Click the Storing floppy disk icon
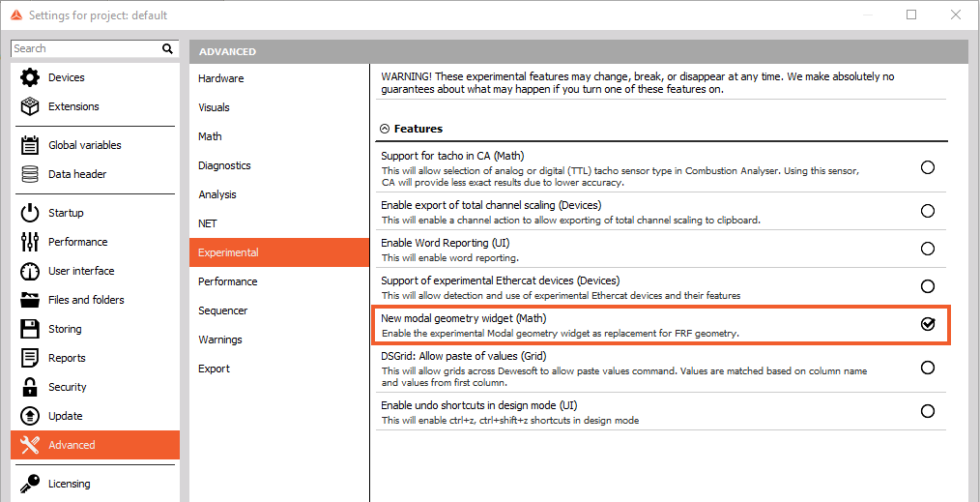Screen dimensions: 980x502 pyautogui.click(x=29, y=329)
